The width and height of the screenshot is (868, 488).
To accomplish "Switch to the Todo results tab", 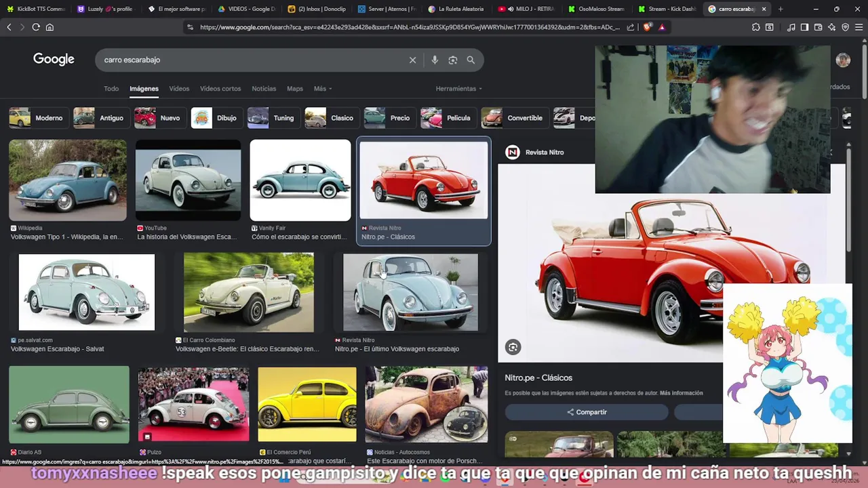I will (111, 89).
